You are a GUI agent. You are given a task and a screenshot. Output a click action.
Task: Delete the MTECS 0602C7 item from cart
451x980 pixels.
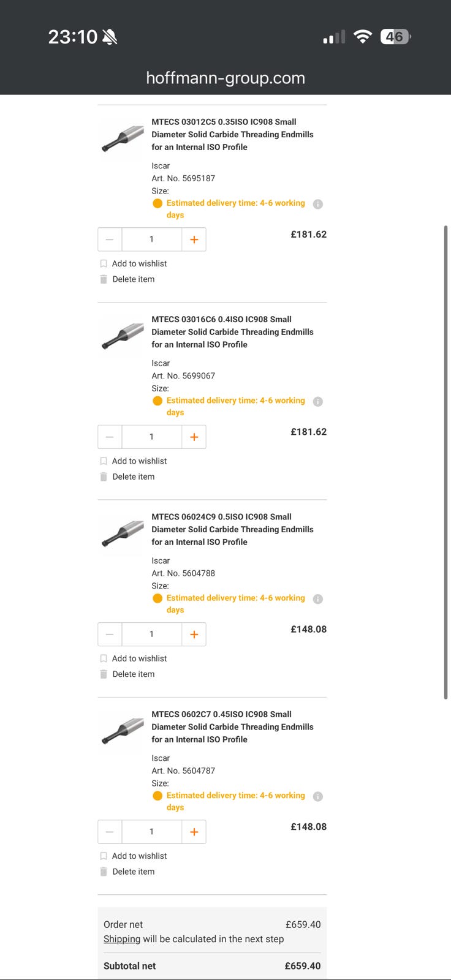pyautogui.click(x=132, y=872)
